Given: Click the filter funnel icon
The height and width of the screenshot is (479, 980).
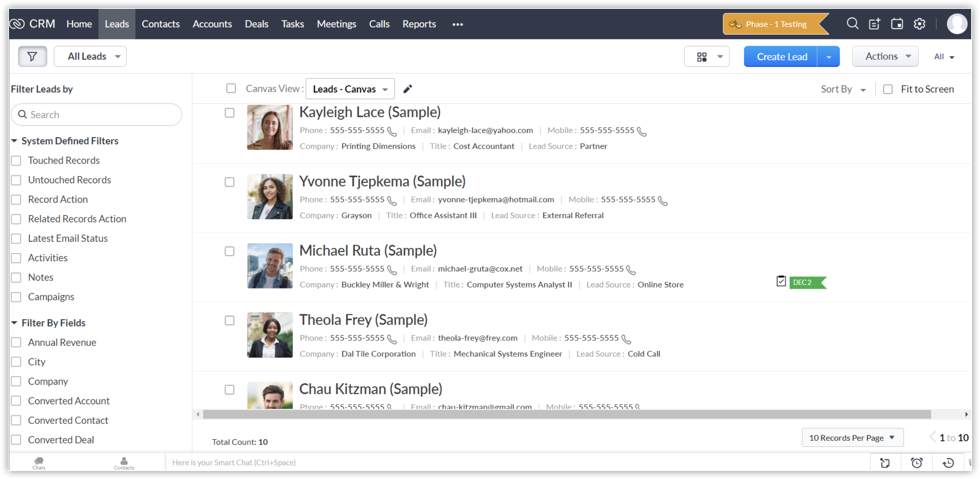Looking at the screenshot, I should (x=32, y=57).
